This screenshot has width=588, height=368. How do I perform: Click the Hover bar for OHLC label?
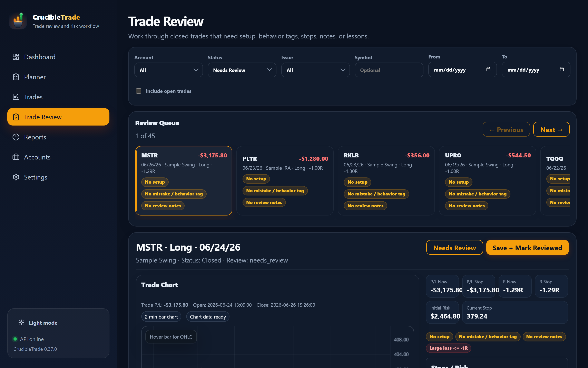tap(171, 337)
